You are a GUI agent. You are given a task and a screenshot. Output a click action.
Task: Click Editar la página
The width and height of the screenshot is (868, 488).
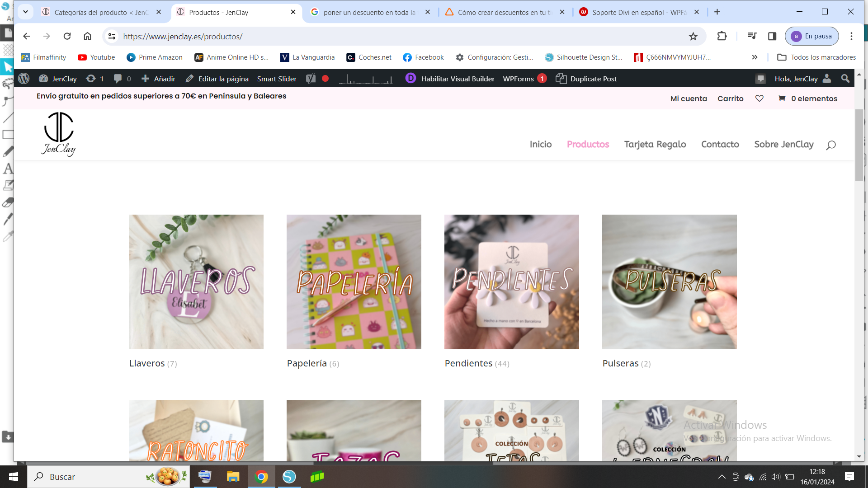click(x=217, y=79)
